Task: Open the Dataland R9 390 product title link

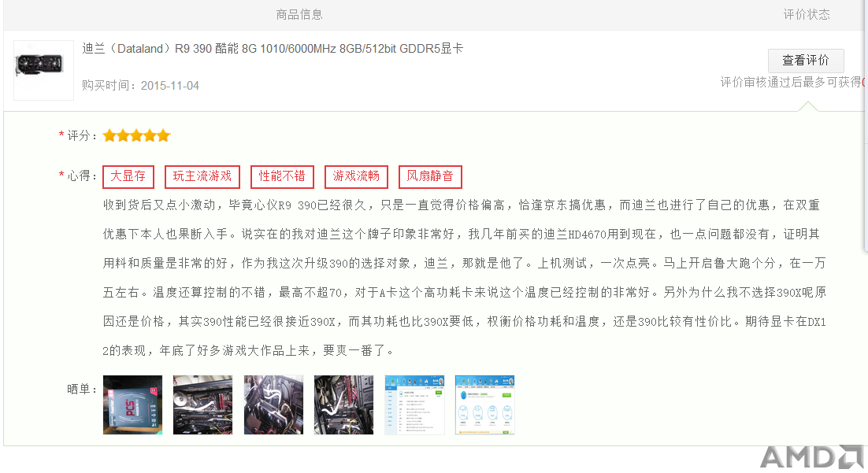Action: (x=273, y=49)
